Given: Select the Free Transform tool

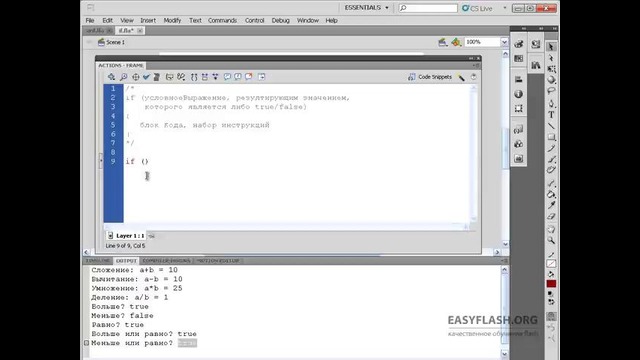Looking at the screenshot, I should [551, 69].
